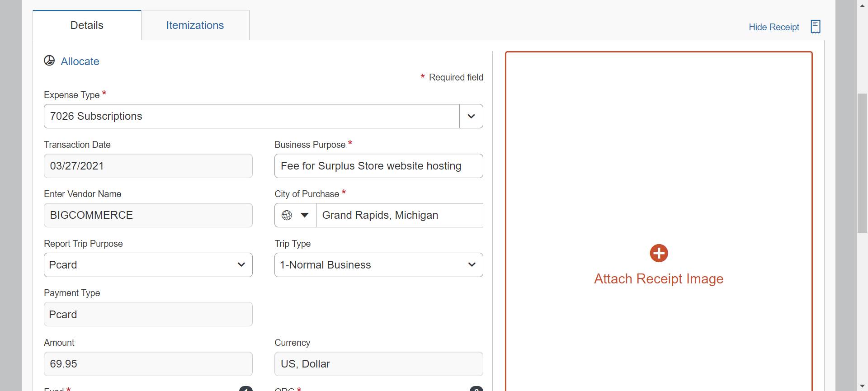The height and width of the screenshot is (391, 868).
Task: Click the Allocate pie chart icon
Action: (49, 61)
